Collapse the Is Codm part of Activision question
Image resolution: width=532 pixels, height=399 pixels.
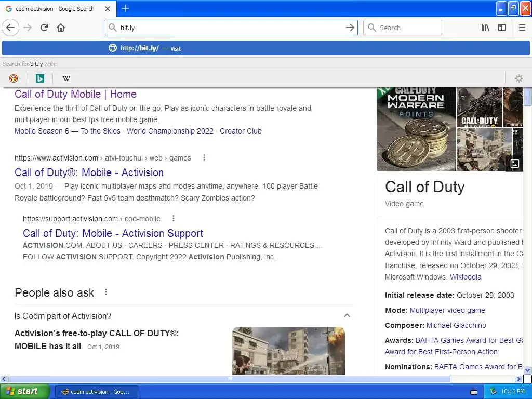(x=347, y=315)
